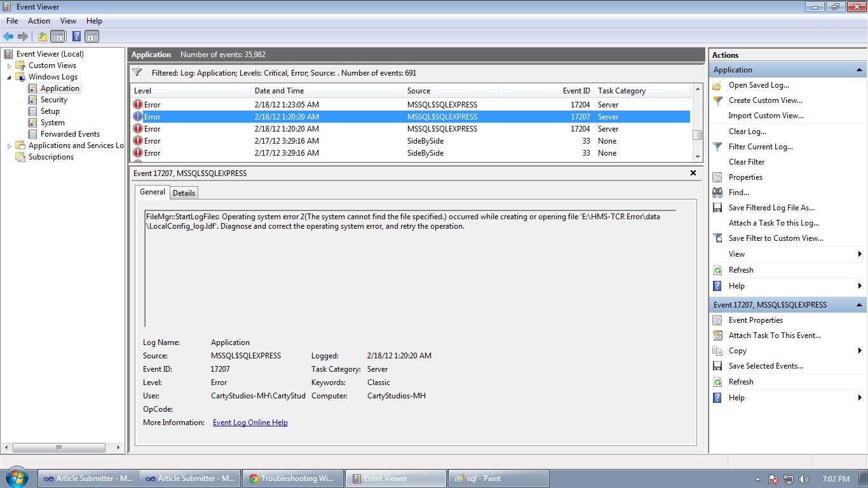Click the Filter Current Log funnel icon
The image size is (868, 488).
coord(717,147)
